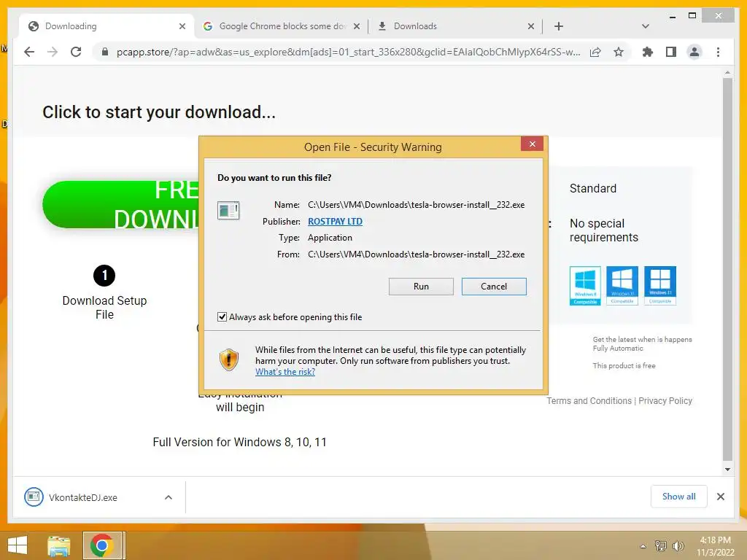Click Full Version for Windows 8, 10, 11 text
The width and height of the screenshot is (747, 560).
coord(239,443)
